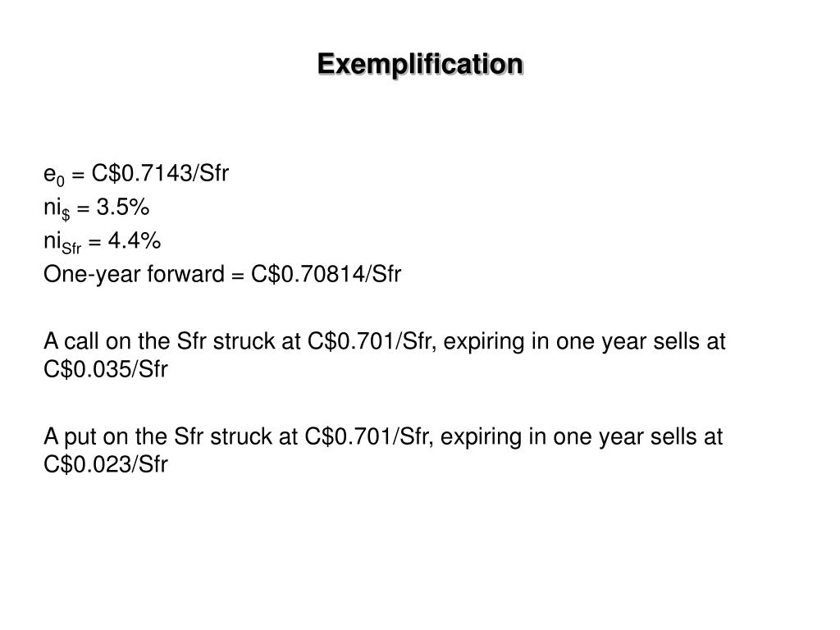This screenshot has width=840, height=630.
Task: Click the put option description paragraph
Action: (383, 450)
